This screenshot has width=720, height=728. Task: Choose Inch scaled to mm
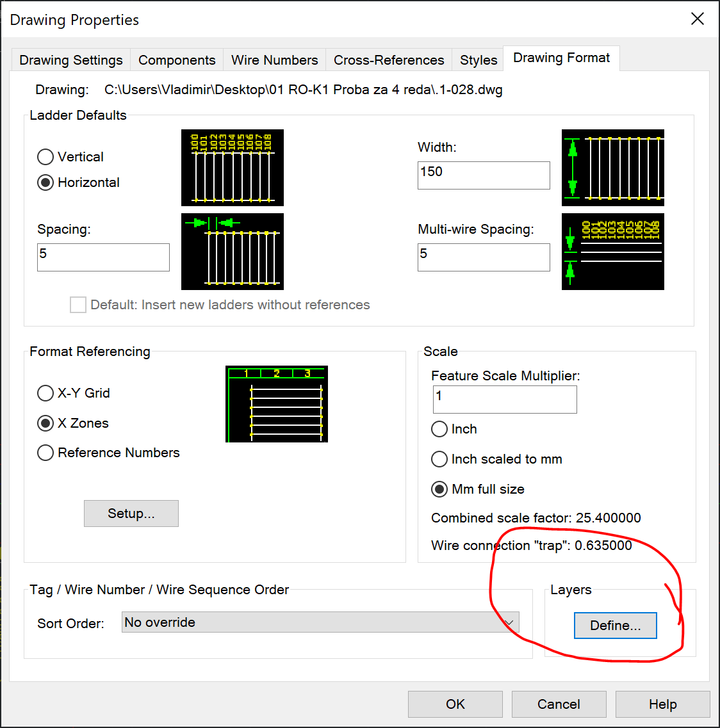(439, 459)
